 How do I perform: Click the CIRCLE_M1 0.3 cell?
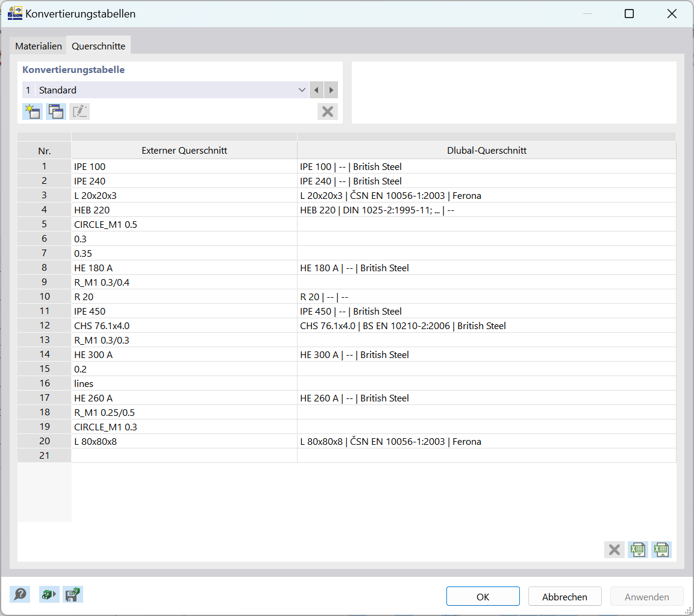184,427
